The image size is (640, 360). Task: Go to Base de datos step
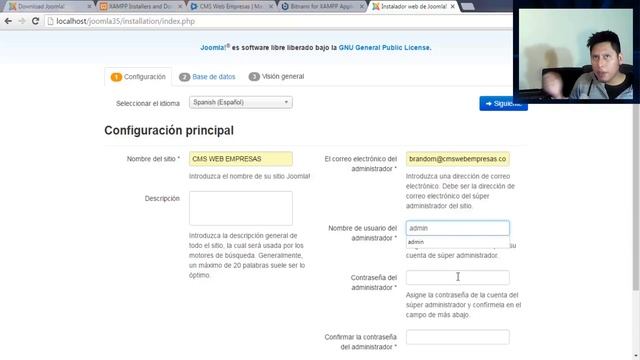(207, 77)
